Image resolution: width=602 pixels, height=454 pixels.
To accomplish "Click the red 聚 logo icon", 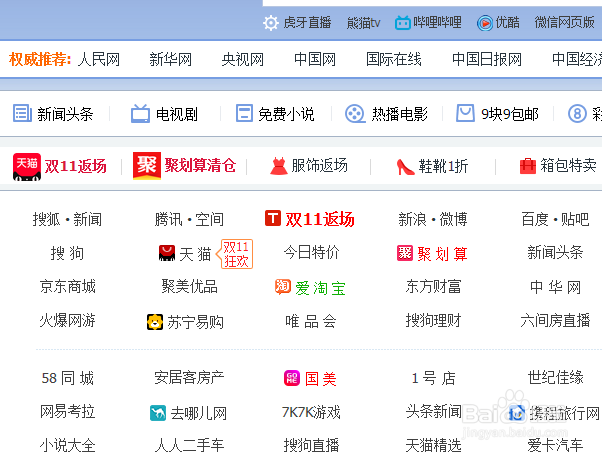I will click(147, 166).
